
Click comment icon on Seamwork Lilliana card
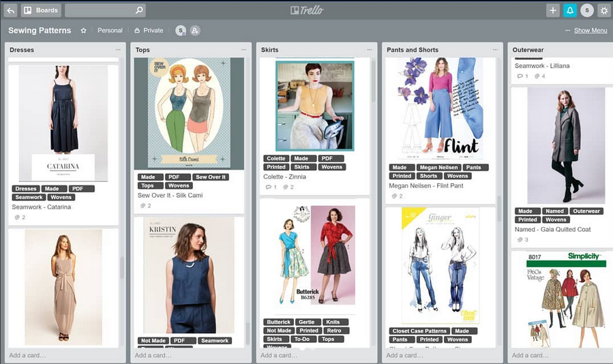pyautogui.click(x=520, y=76)
